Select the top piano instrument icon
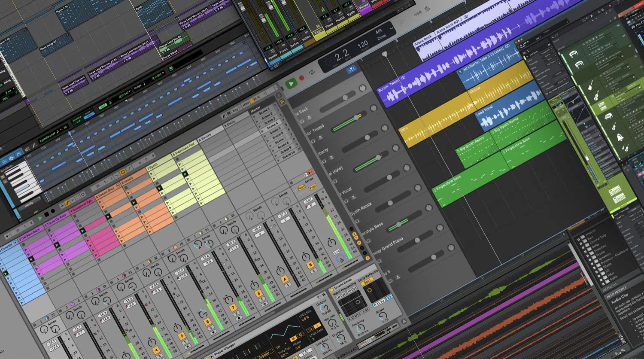This screenshot has height=359, width=644. click(573, 54)
